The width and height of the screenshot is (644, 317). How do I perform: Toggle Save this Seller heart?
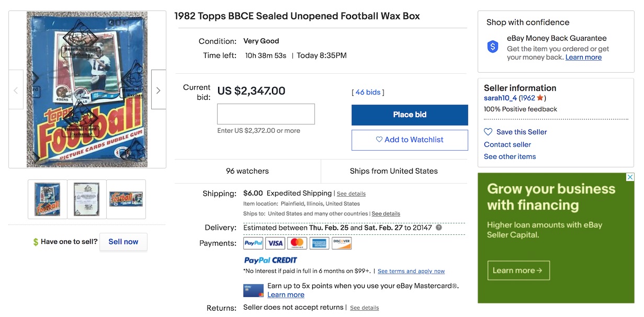coord(488,132)
